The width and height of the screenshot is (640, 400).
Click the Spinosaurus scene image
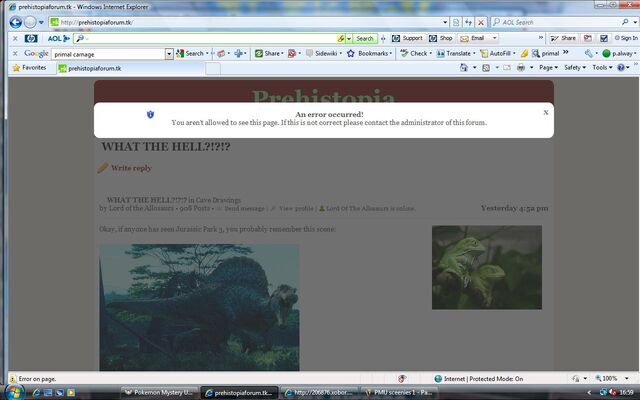tap(199, 307)
